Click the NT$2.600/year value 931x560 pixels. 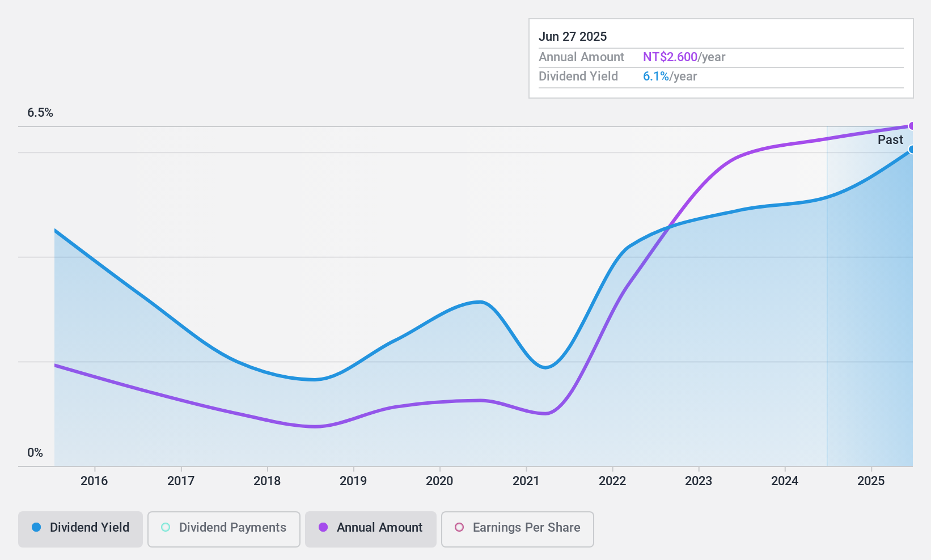click(684, 57)
